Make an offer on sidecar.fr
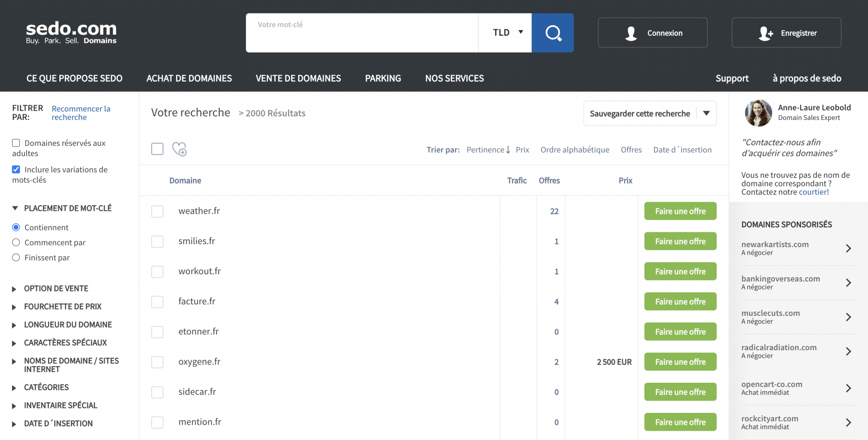The width and height of the screenshot is (868, 440). tap(680, 392)
